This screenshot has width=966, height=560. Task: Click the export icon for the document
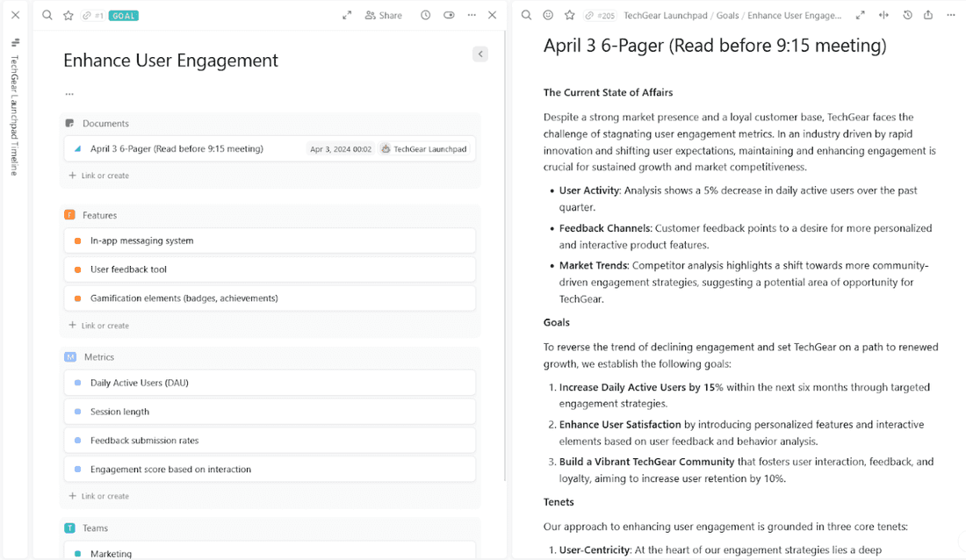click(x=928, y=15)
